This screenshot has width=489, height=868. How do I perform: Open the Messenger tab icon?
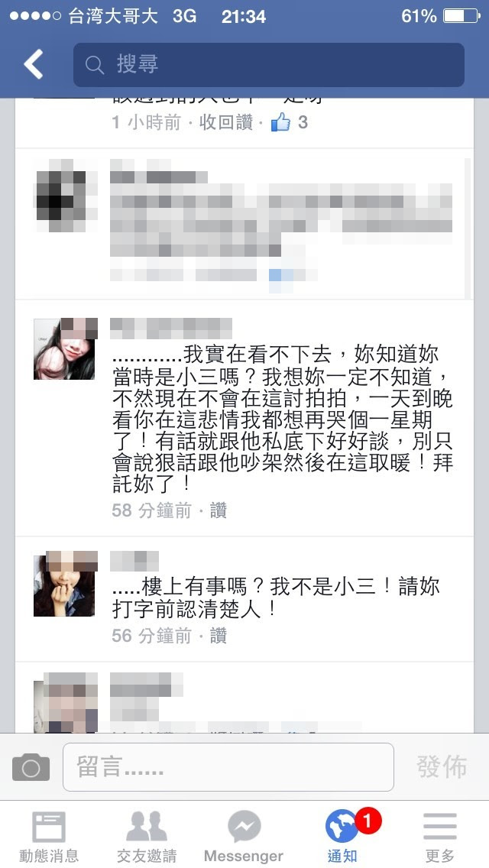tap(244, 827)
